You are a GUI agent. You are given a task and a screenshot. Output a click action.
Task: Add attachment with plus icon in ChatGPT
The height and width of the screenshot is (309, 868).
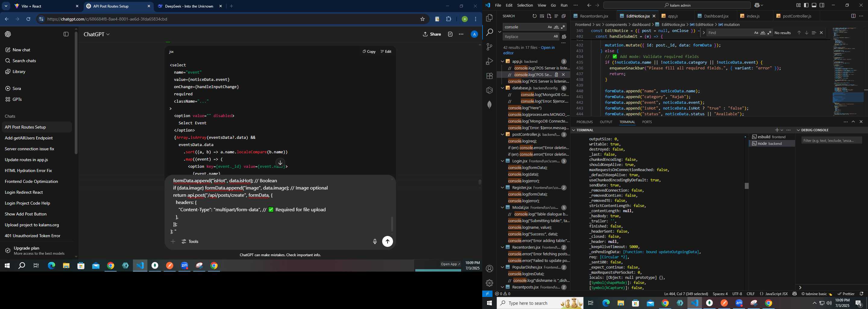[x=173, y=241]
